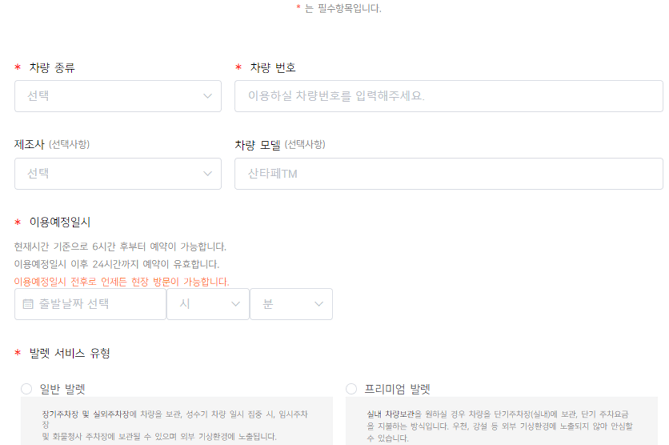669x445 pixels.
Task: Click the 24시간까지 예약이 유효합니다 text
Action: tap(116, 264)
